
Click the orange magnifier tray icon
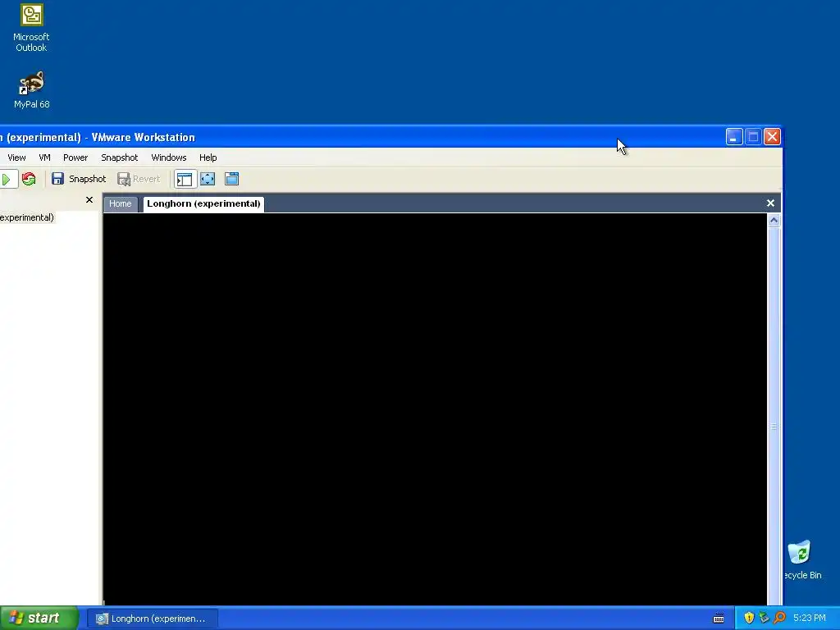pos(779,618)
